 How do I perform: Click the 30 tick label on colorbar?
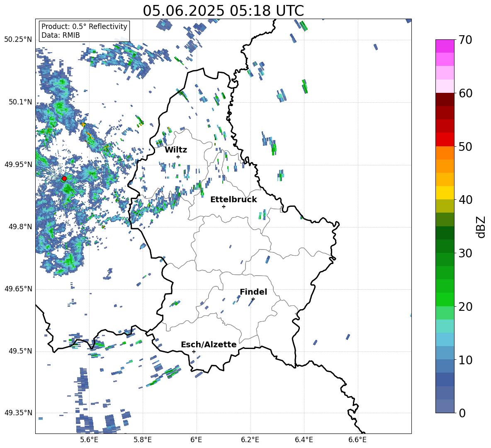pyautogui.click(x=465, y=253)
